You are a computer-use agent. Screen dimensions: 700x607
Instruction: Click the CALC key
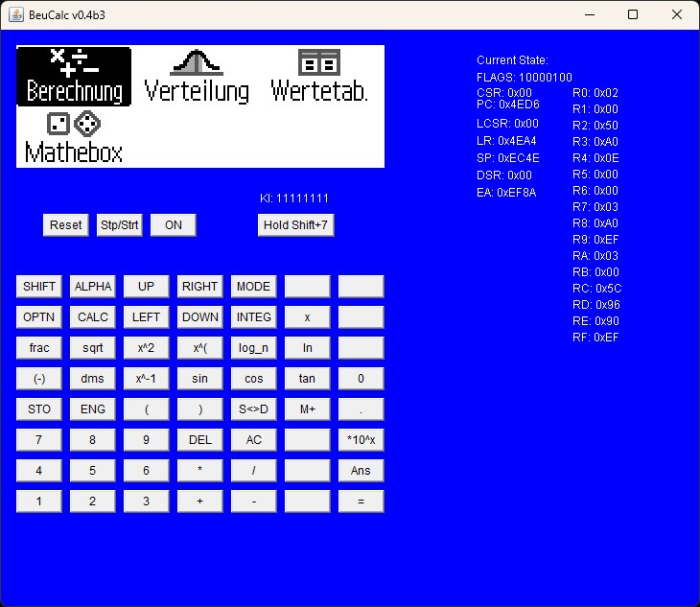tap(92, 317)
